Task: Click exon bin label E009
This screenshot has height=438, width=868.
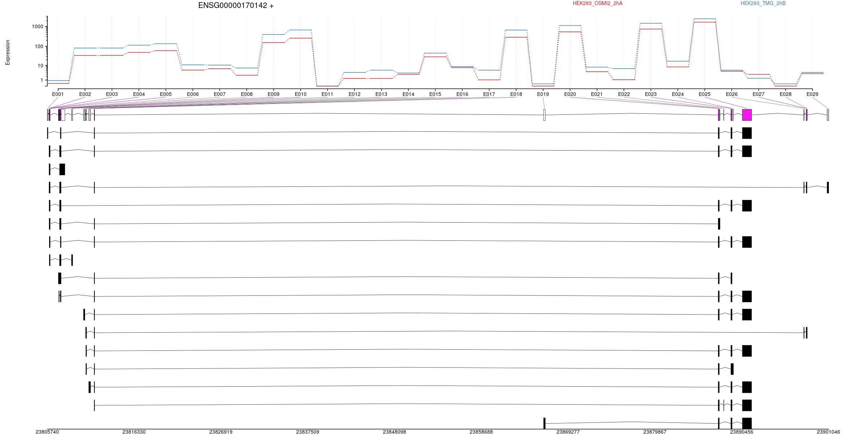Action: (273, 94)
